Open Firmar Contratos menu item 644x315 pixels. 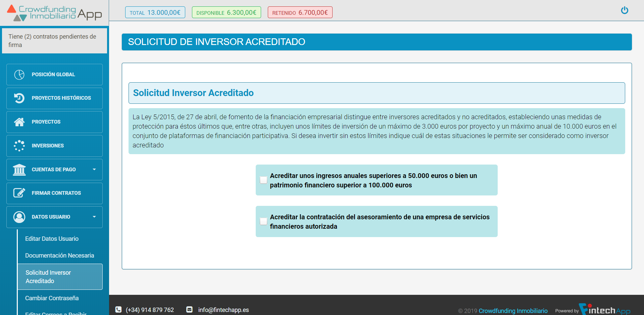[54, 193]
